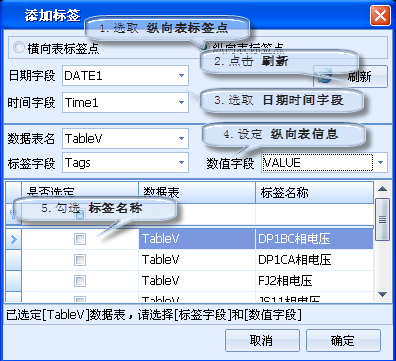The width and height of the screenshot is (396, 361).
Task: Expand the 数据表名 TableV dropdown
Action: [181, 138]
